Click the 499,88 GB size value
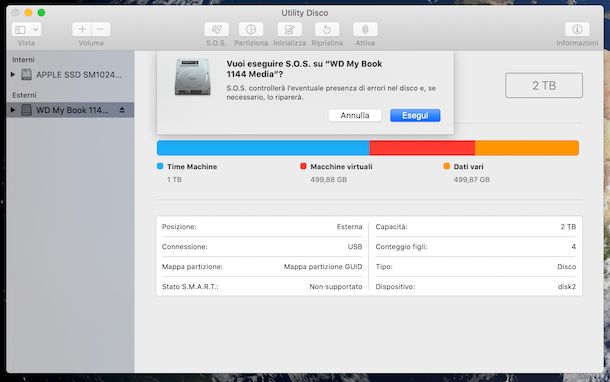The width and height of the screenshot is (610, 382). [328, 180]
